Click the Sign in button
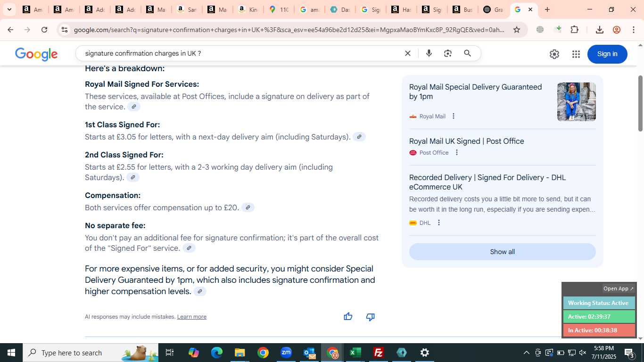The width and height of the screenshot is (644, 362). [x=607, y=54]
